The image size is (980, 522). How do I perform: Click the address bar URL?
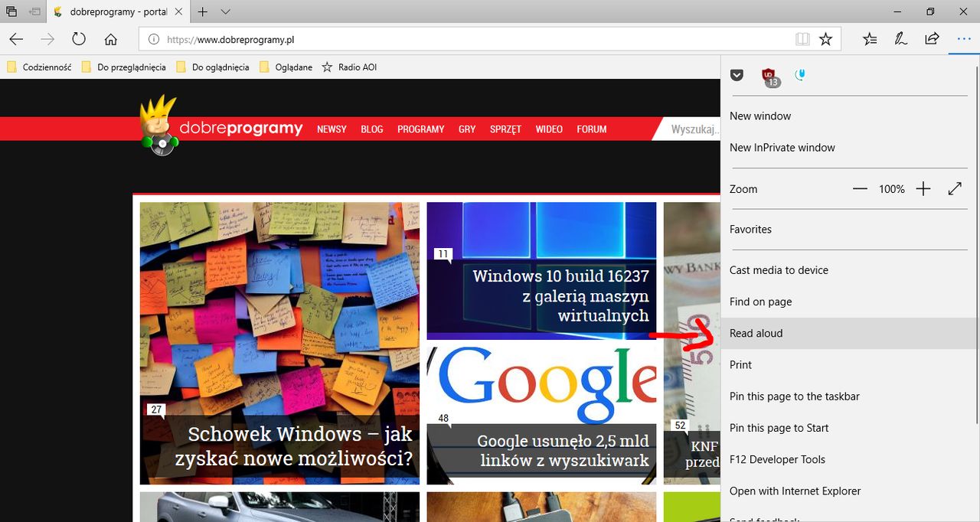click(230, 39)
